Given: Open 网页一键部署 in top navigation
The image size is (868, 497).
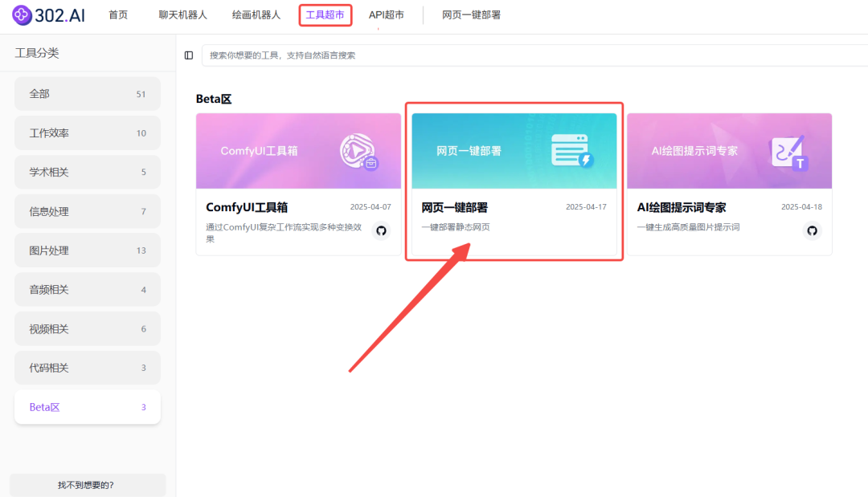Looking at the screenshot, I should tap(471, 15).
